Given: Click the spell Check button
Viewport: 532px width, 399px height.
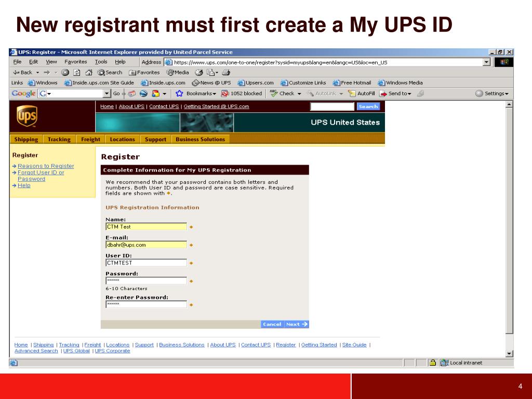Looking at the screenshot, I should [282, 94].
